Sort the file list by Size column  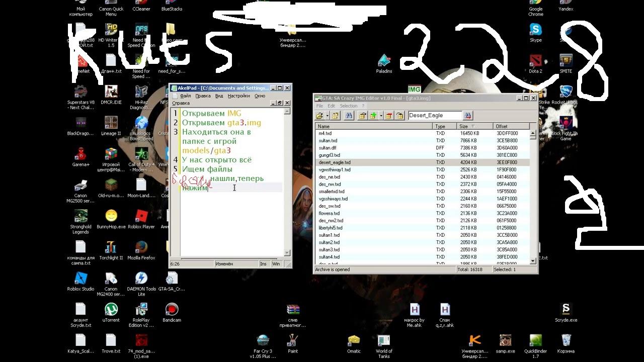[x=468, y=127]
